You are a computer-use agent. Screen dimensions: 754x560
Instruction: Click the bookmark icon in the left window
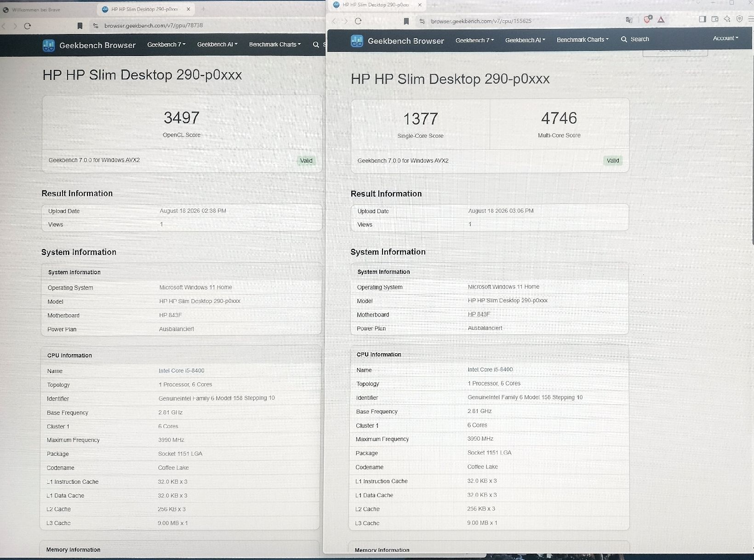point(80,26)
